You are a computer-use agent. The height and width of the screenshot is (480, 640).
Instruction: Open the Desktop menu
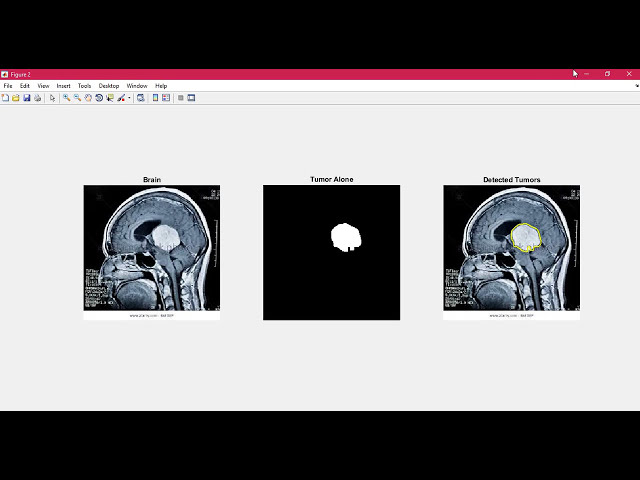[x=109, y=86]
